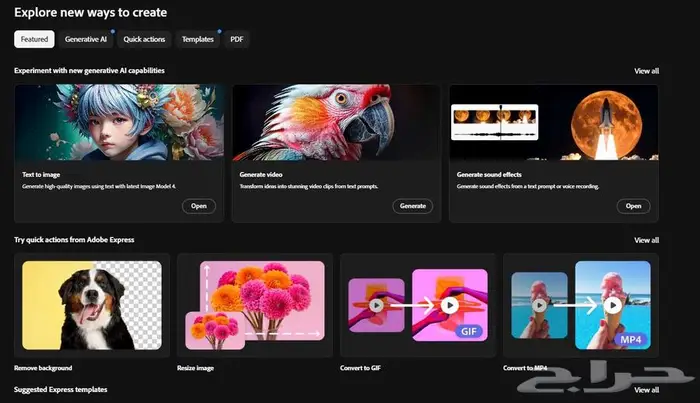Click the Convert to GIF label
Screen dimensions: 700x403
click(x=360, y=368)
